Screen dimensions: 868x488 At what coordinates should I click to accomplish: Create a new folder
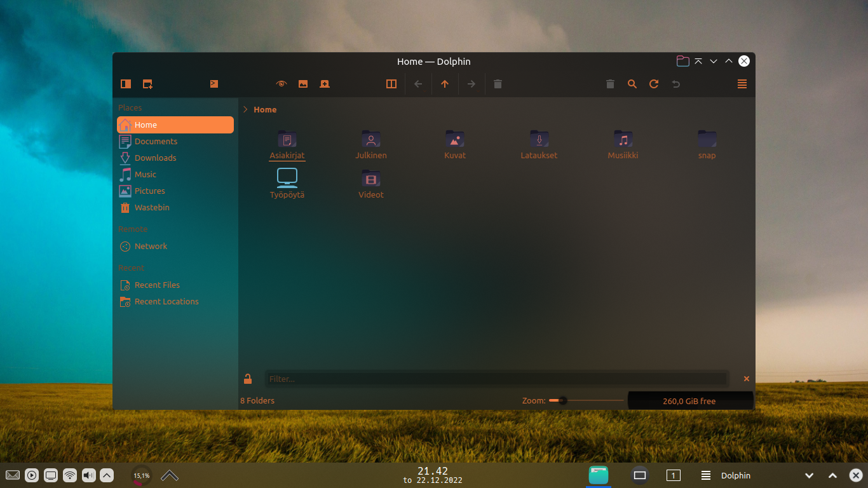click(x=147, y=83)
